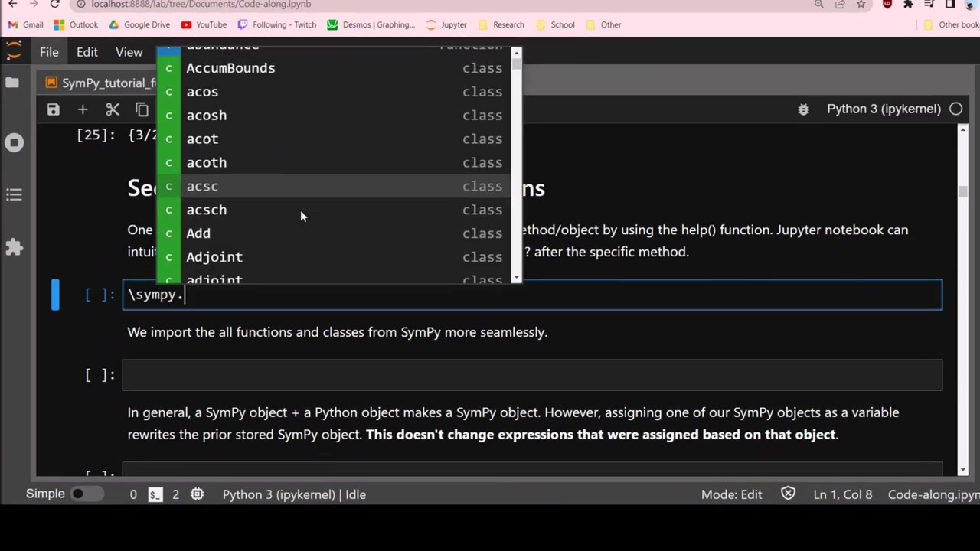Show the table of contents panel
Image resolution: width=980 pixels, height=551 pixels.
click(x=14, y=194)
